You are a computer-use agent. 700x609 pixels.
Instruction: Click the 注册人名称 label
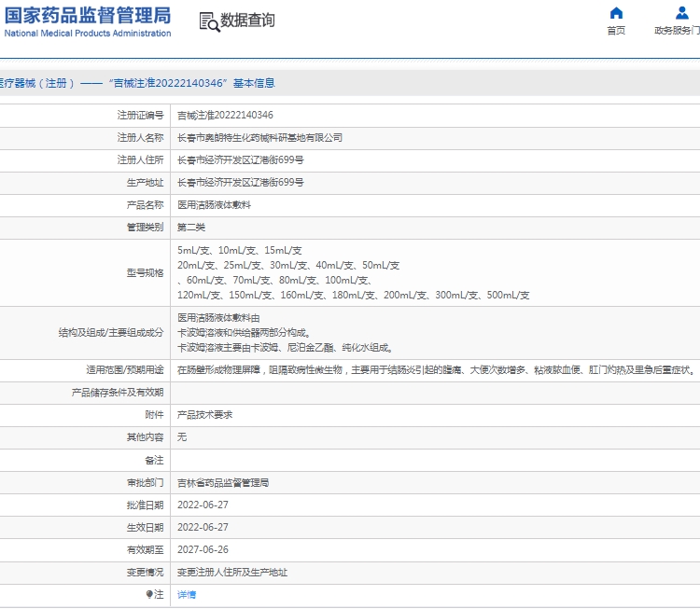(x=141, y=138)
